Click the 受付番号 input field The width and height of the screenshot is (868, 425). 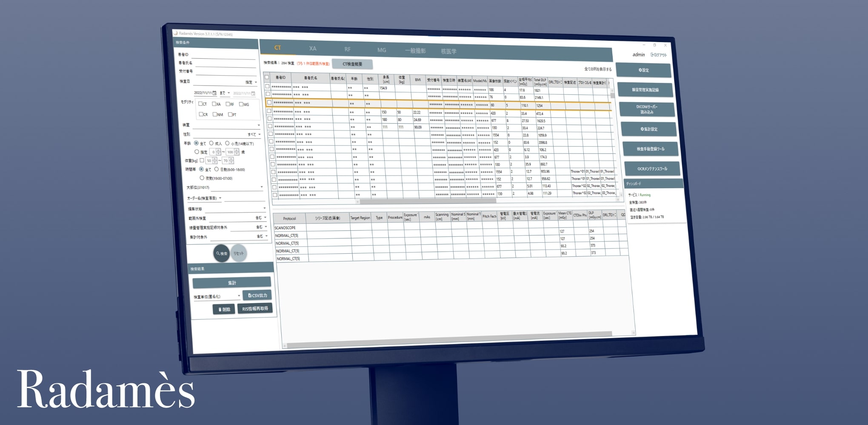point(226,72)
